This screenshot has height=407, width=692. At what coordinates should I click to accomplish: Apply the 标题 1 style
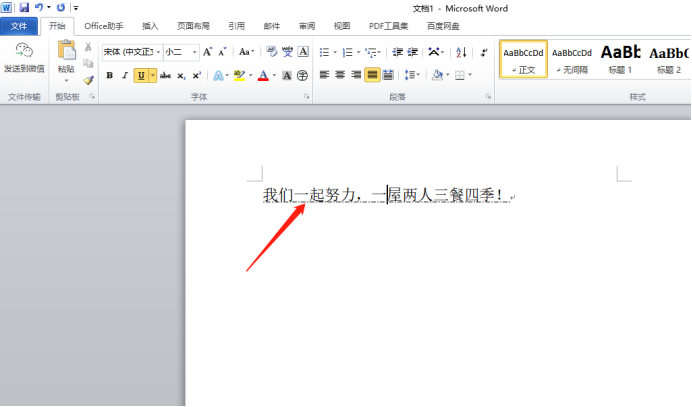pyautogui.click(x=620, y=59)
